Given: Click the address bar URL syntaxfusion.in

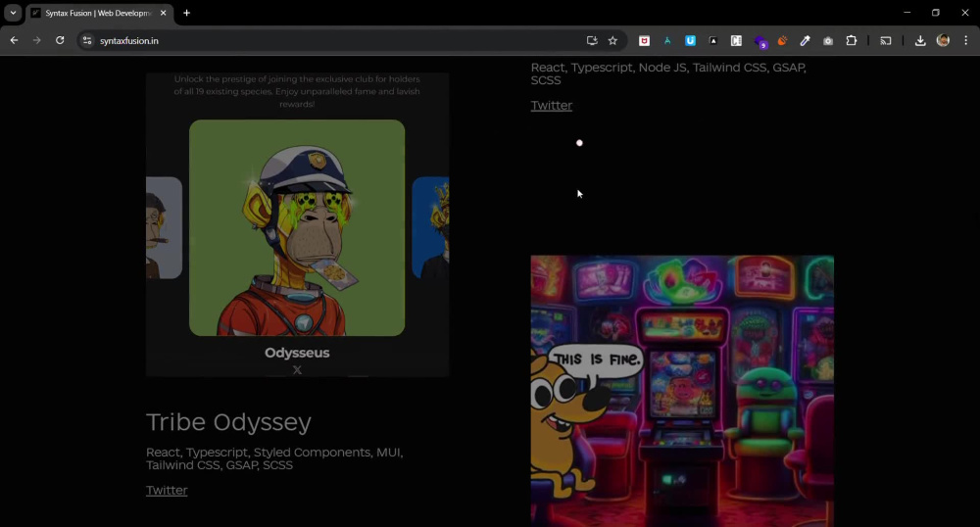Looking at the screenshot, I should pyautogui.click(x=129, y=40).
